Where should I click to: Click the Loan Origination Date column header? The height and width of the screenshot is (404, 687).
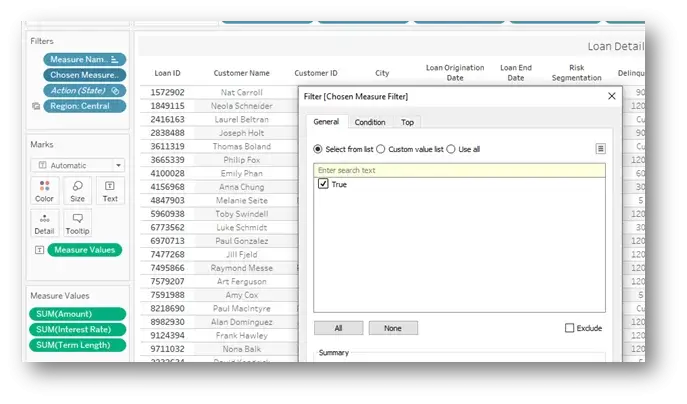pos(455,73)
